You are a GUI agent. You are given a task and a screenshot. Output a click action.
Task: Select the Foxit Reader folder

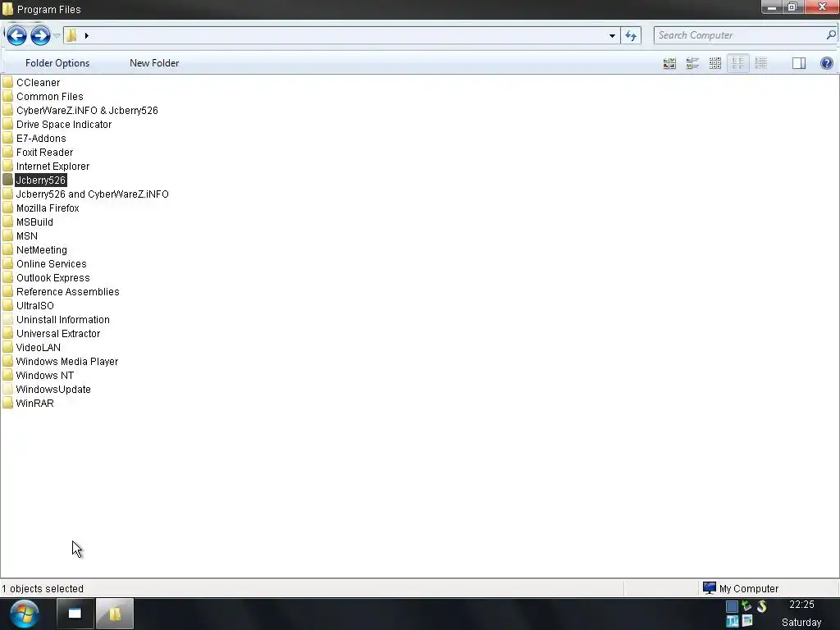coord(44,152)
